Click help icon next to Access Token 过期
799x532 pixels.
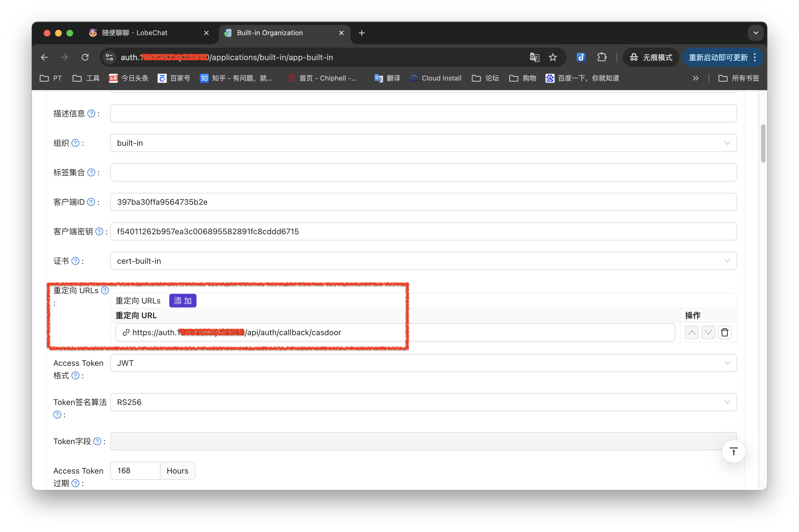[x=75, y=484]
